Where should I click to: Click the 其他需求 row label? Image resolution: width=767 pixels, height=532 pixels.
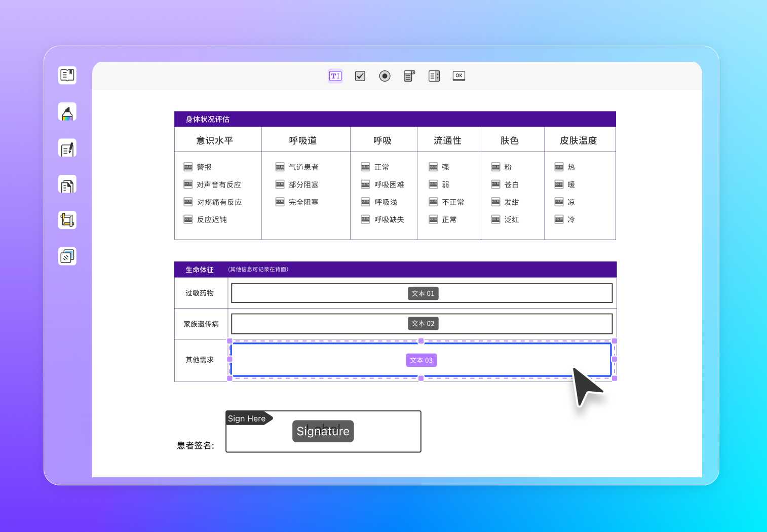coord(199,360)
